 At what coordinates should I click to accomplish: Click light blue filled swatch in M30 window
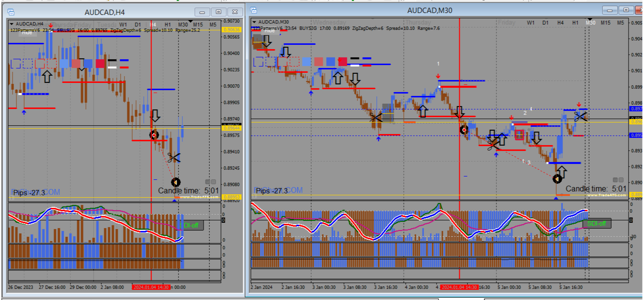point(307,61)
